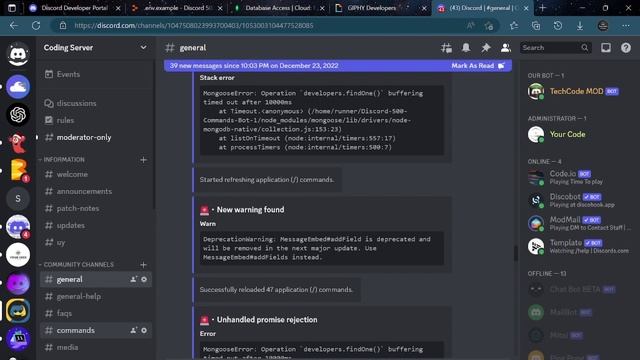640x360 pixels.
Task: Open the Inbox icon
Action: pos(606,48)
